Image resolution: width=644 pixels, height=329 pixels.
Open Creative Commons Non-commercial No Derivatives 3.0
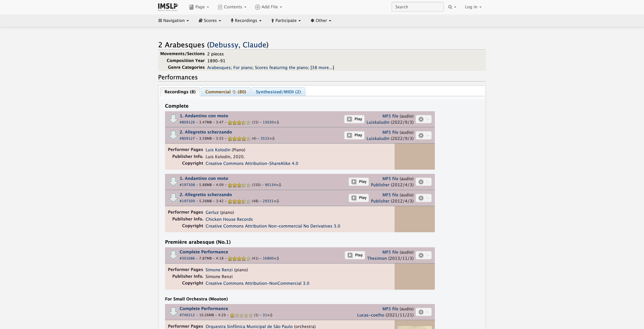pyautogui.click(x=273, y=226)
